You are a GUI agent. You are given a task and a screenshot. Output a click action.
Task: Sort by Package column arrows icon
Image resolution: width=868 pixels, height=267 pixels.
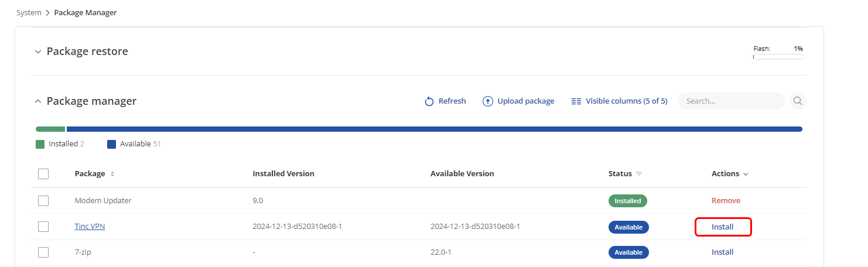112,174
